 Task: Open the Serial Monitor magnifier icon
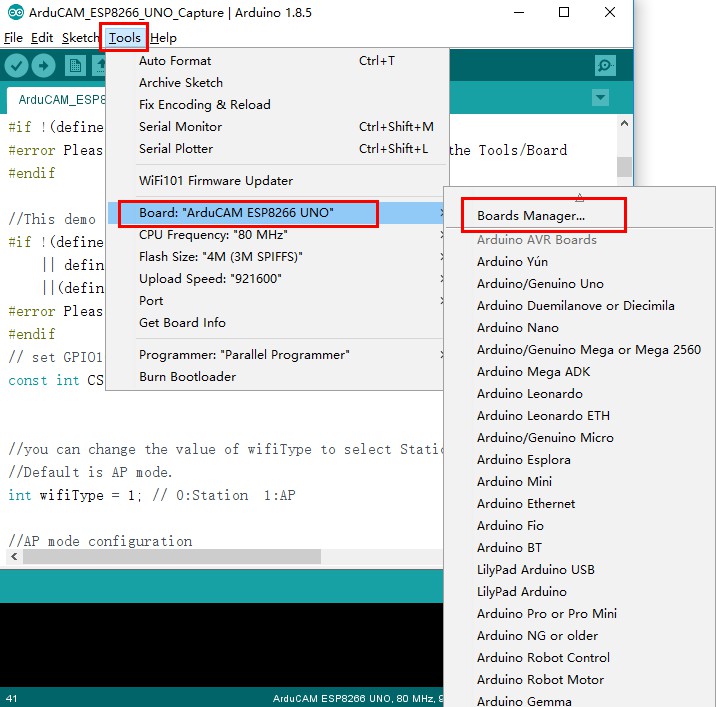tap(605, 65)
